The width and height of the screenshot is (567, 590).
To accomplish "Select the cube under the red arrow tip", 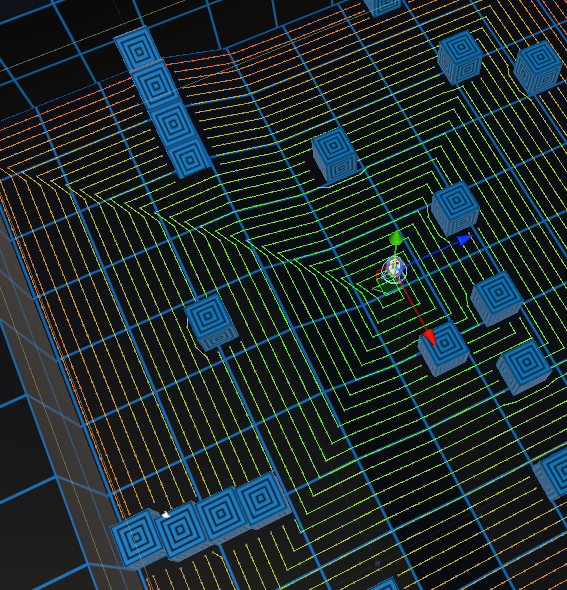I will [x=444, y=350].
